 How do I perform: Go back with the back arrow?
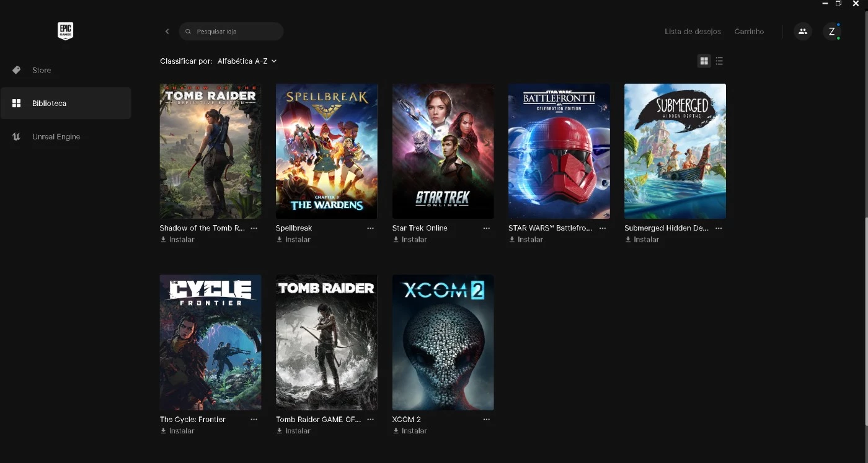point(167,31)
